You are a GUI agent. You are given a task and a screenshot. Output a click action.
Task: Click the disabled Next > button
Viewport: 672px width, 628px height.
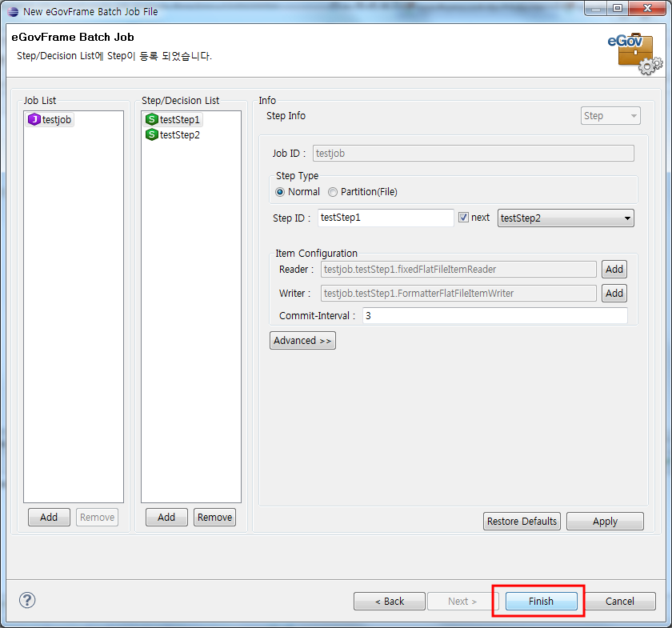click(462, 602)
